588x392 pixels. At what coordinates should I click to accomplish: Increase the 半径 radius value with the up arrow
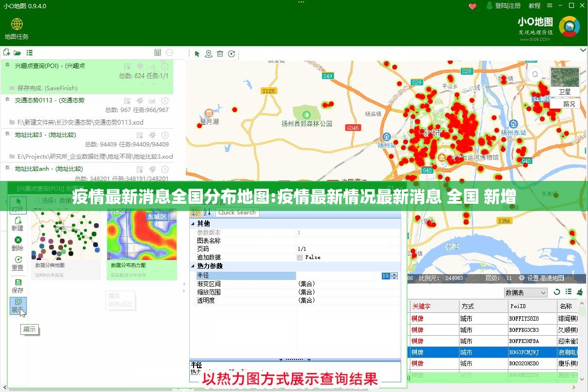point(394,273)
